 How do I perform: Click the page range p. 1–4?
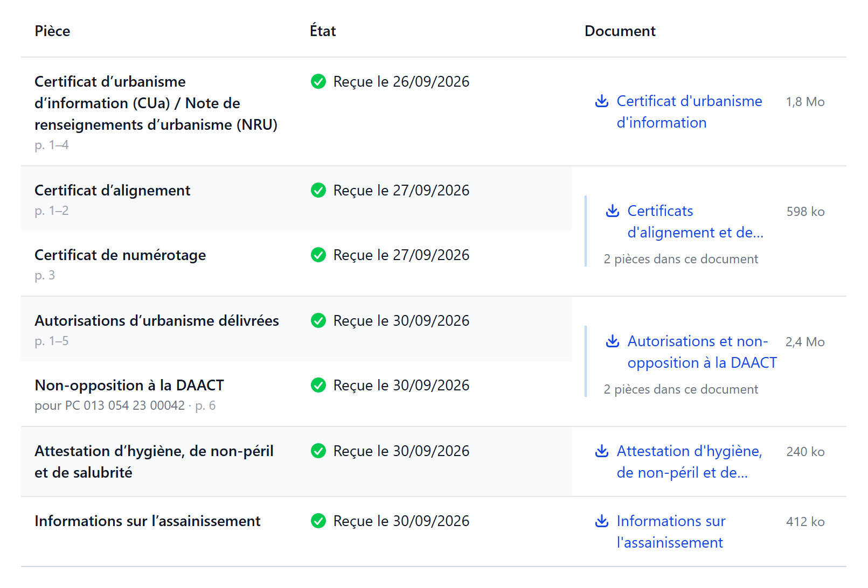pyautogui.click(x=52, y=145)
